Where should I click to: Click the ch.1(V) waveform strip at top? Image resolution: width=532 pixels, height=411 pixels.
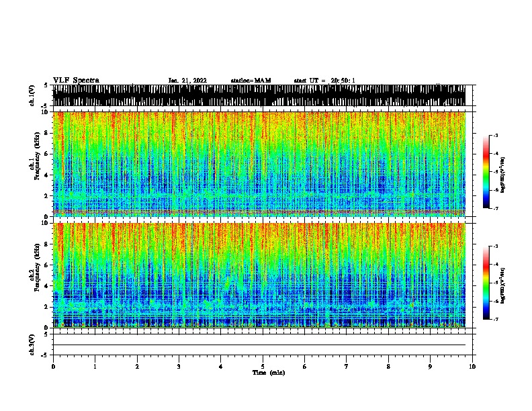coord(259,95)
